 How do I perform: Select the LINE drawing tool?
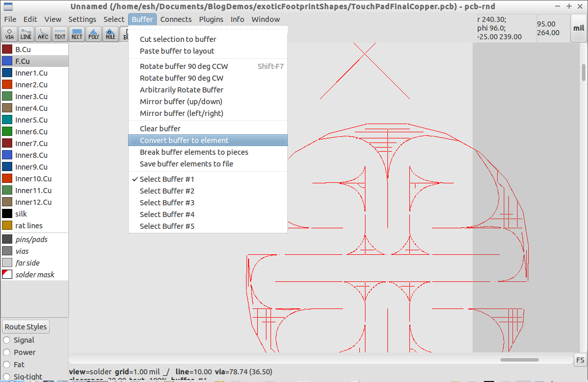[26, 34]
